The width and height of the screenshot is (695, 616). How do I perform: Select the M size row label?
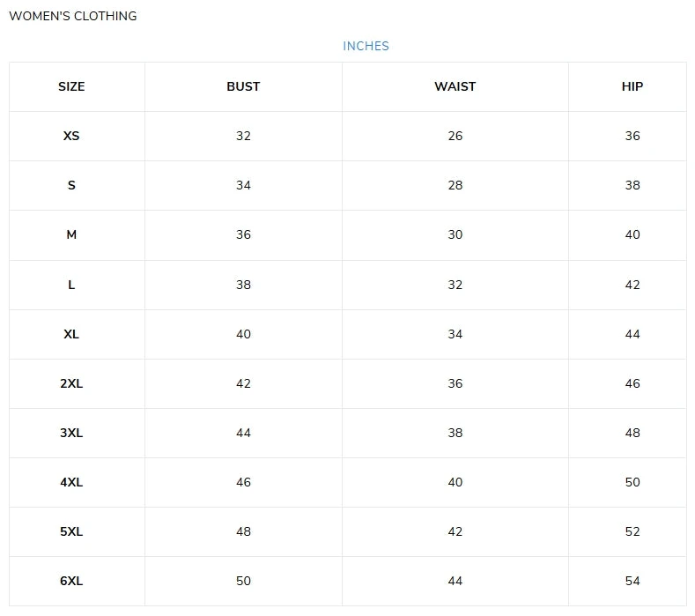(x=71, y=234)
